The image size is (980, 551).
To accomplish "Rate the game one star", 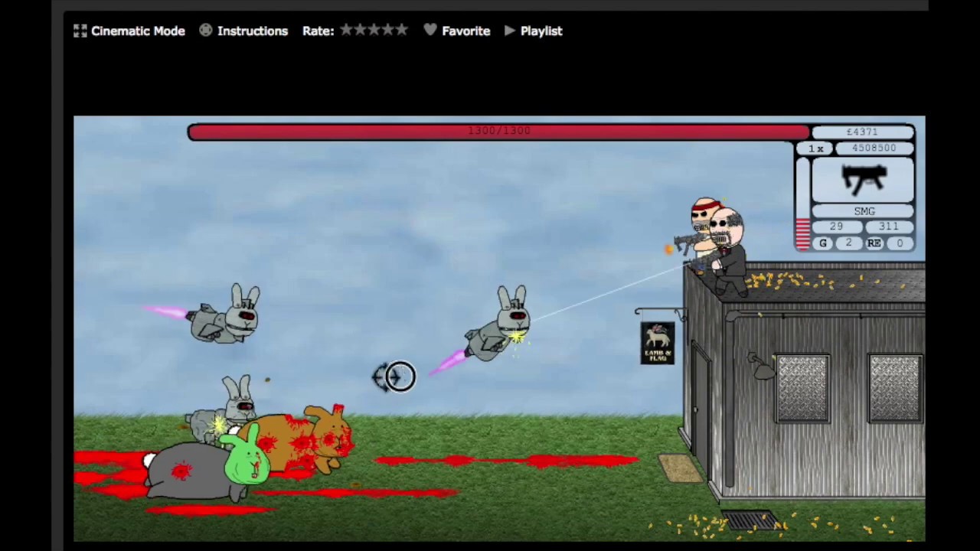I will pyautogui.click(x=347, y=30).
